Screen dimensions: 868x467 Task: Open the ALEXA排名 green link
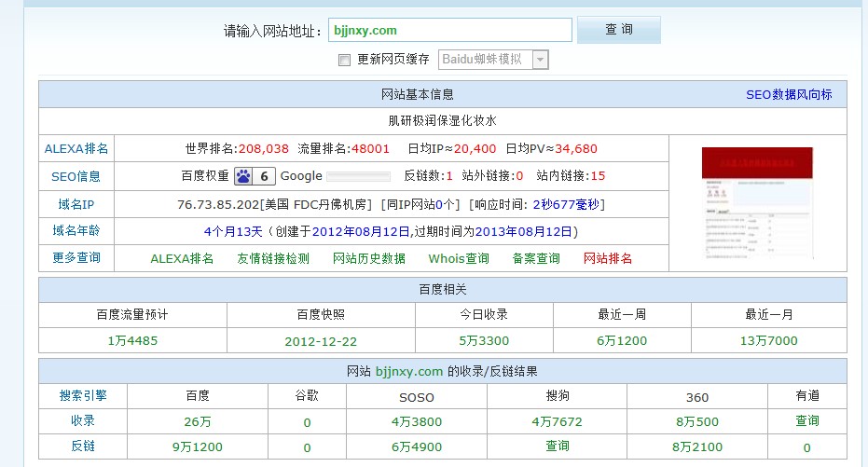[x=182, y=258]
